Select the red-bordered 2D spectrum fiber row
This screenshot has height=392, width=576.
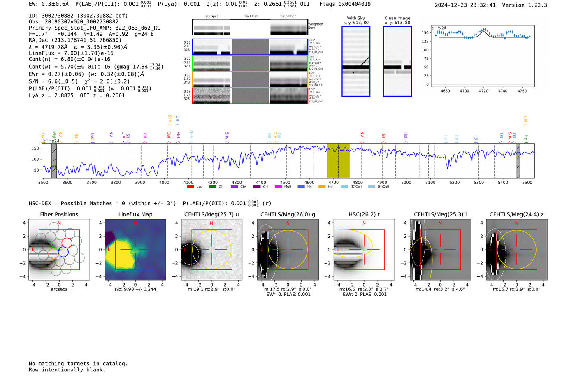[x=250, y=95]
